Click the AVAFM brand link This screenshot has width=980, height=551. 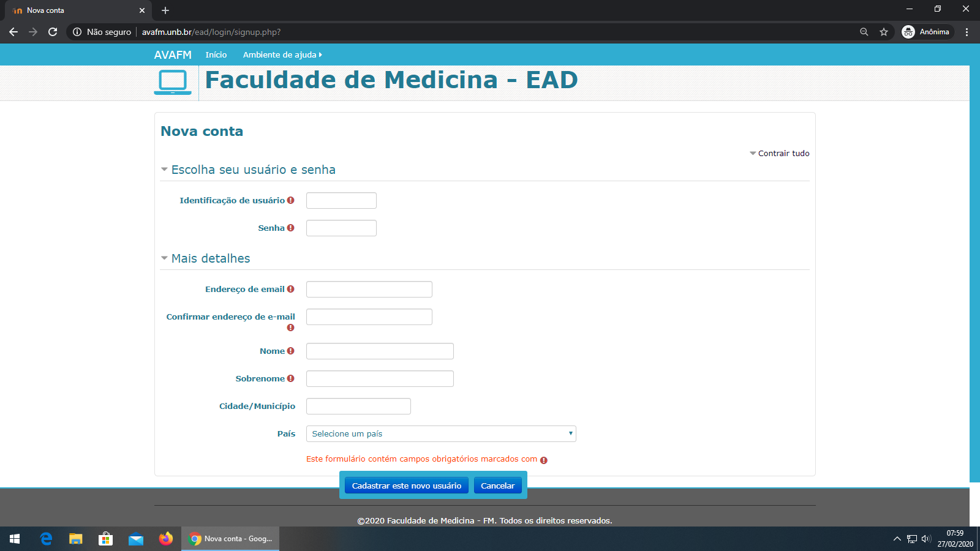pos(173,54)
